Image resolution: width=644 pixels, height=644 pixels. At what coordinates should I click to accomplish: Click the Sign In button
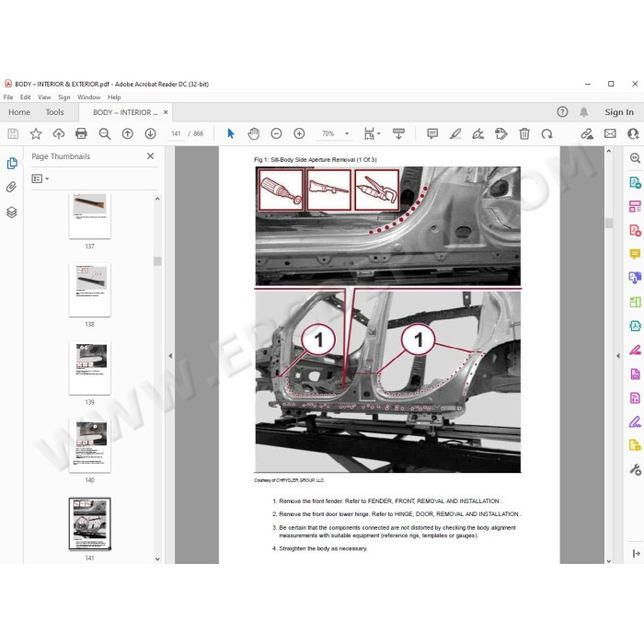point(619,112)
